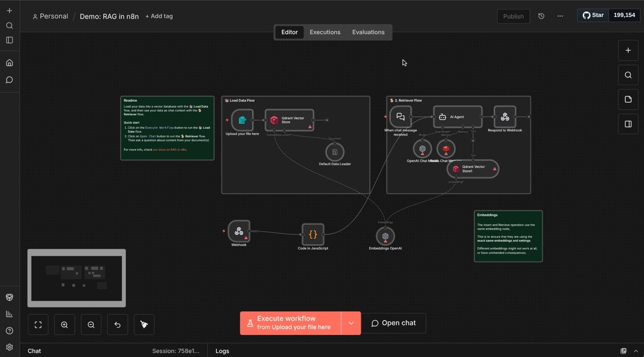Zoom out on the canvas
644x357 pixels.
click(x=91, y=325)
